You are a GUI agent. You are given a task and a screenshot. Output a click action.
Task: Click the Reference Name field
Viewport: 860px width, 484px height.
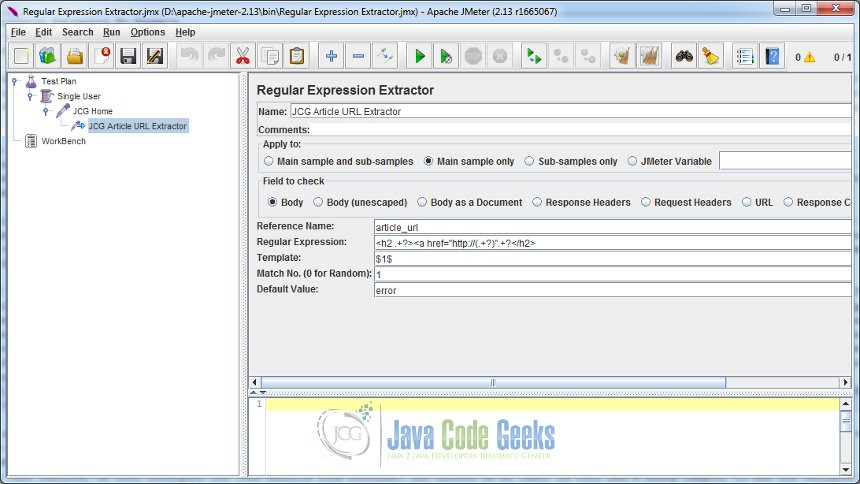(x=613, y=227)
